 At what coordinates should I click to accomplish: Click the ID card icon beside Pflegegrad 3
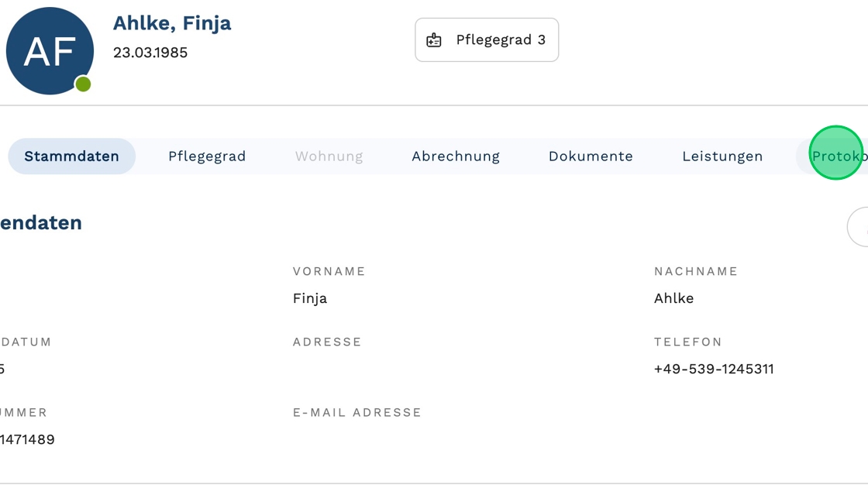(x=434, y=40)
